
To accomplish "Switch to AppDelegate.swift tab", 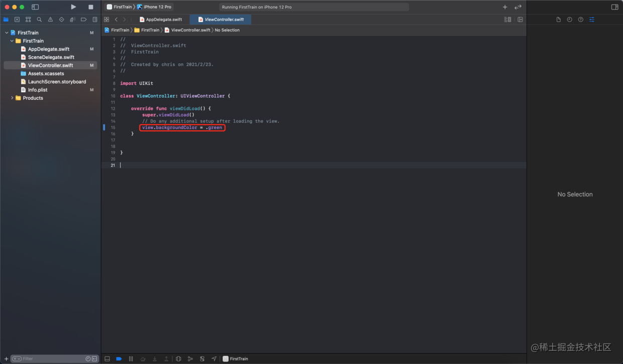I will click(160, 20).
